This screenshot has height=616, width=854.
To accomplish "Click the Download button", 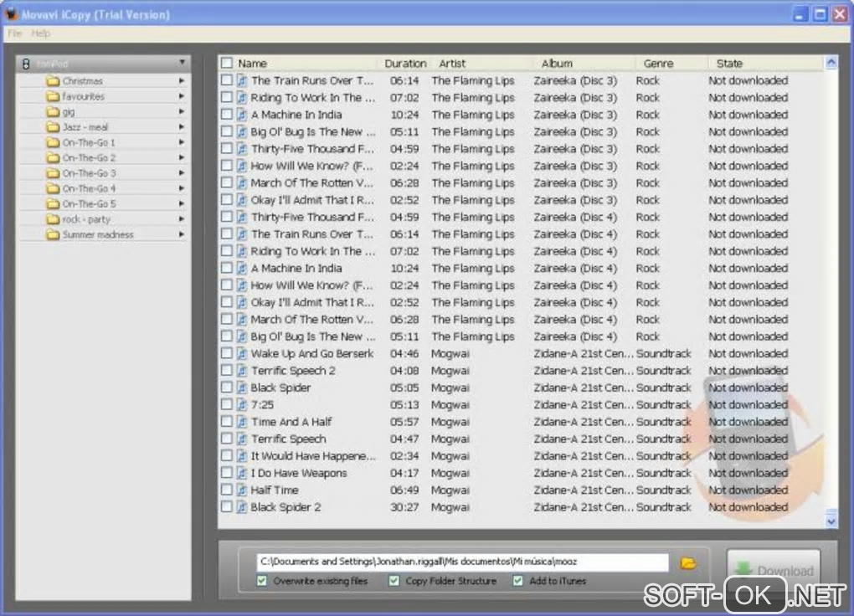I will pos(774,570).
